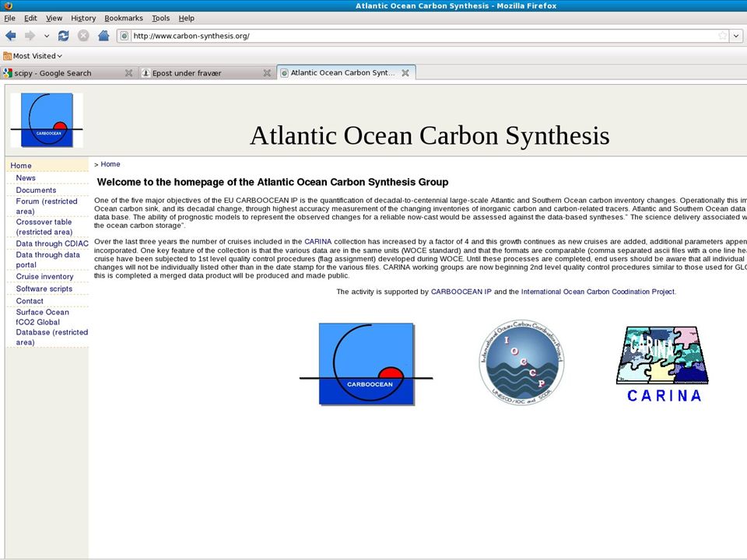Open the Help menu
Screen dimensions: 747x560
[x=186, y=18]
